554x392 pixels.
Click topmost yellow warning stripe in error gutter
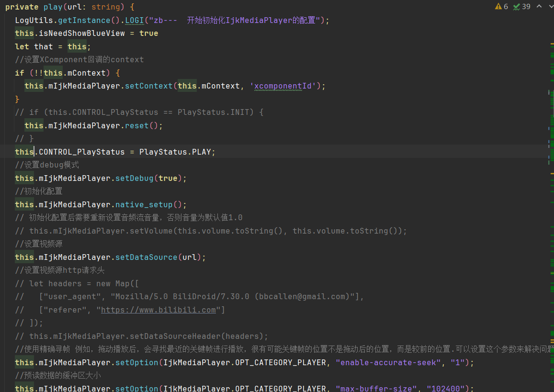coord(552,44)
